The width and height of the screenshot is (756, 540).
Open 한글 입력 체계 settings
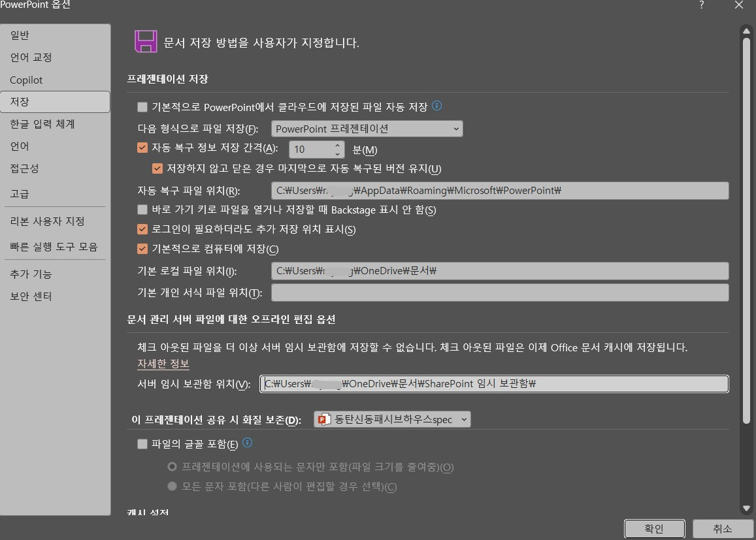pyautogui.click(x=55, y=124)
